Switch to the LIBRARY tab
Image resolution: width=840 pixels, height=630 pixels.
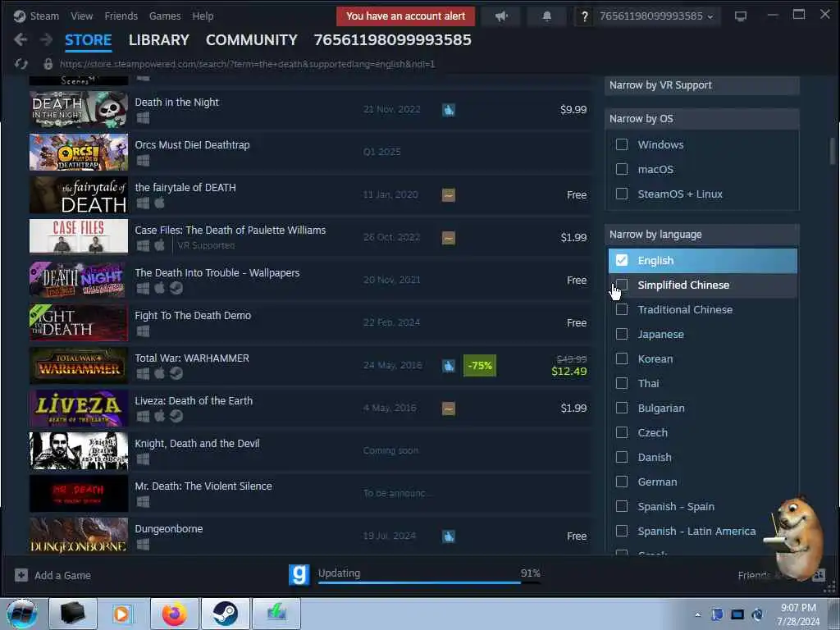click(158, 40)
